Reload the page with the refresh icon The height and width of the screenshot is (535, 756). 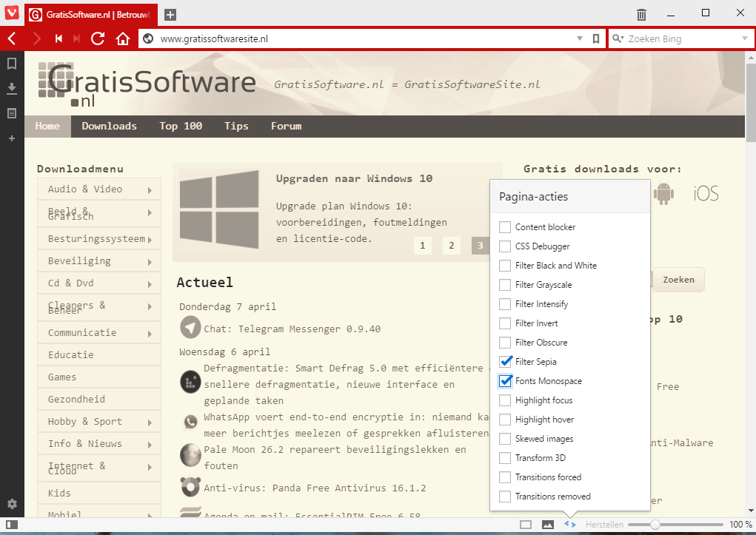[x=98, y=39]
